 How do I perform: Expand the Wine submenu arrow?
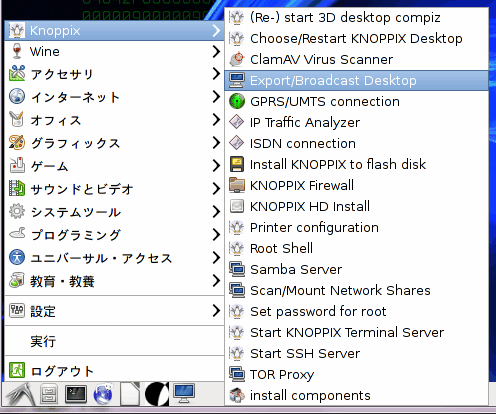click(x=216, y=51)
